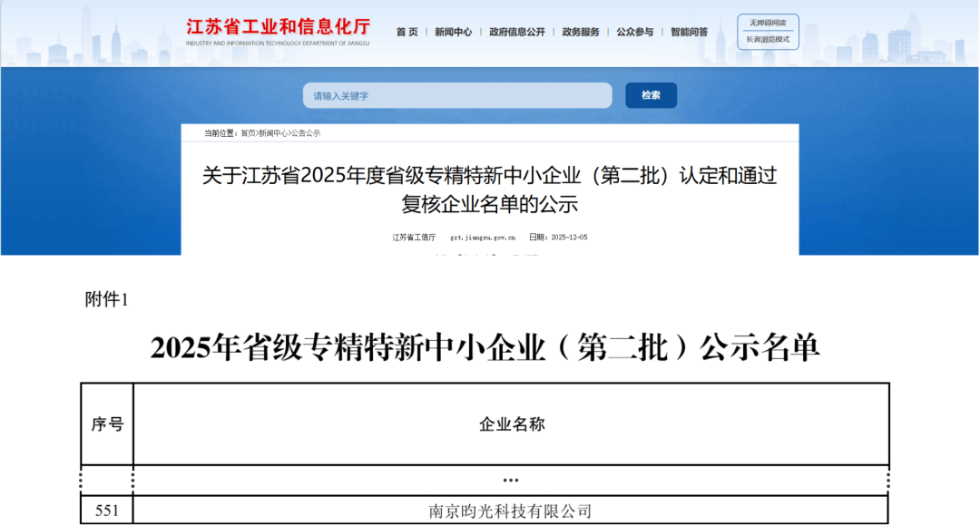980x525 pixels.
Task: Open the 政务服务 navigation menu
Action: [581, 32]
